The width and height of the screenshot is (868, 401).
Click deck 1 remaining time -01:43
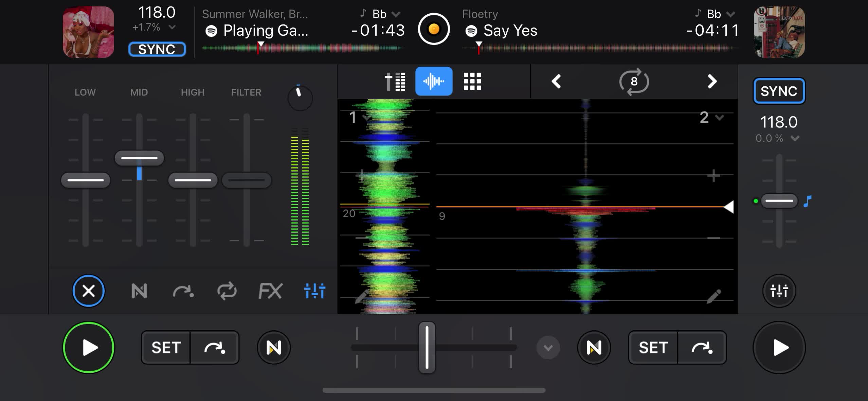tap(378, 31)
